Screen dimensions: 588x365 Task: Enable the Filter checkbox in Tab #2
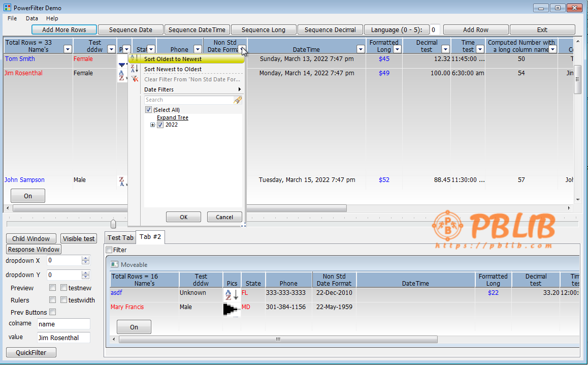[109, 250]
